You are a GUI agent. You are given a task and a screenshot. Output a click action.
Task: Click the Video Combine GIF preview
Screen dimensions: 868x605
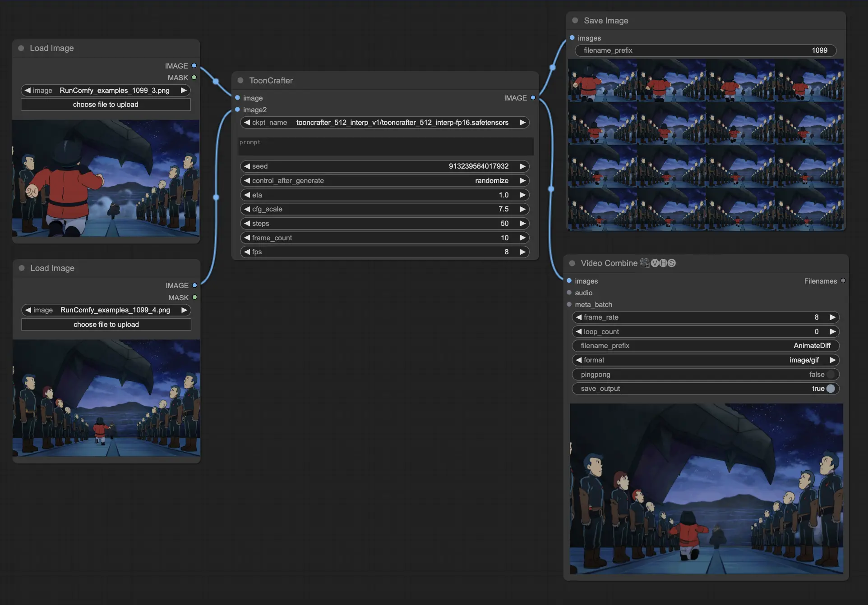706,489
